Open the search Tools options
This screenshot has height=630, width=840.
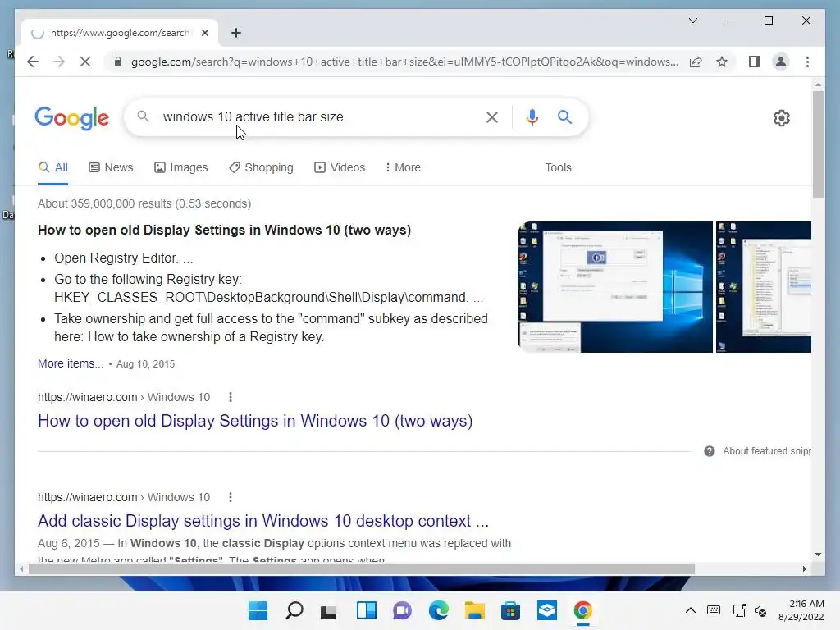(558, 167)
